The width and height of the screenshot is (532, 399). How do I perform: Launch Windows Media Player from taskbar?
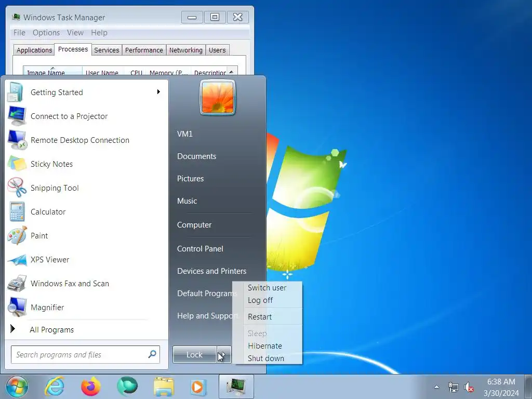click(x=198, y=387)
